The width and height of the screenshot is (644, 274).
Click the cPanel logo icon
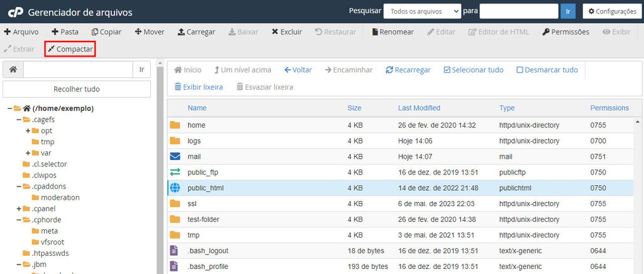[16, 13]
